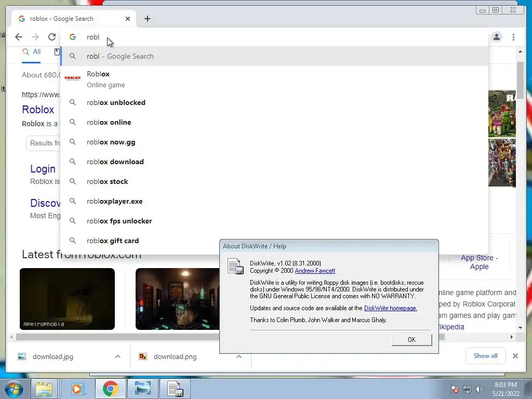Click the browser forward arrow
The width and height of the screenshot is (532, 399).
35,37
